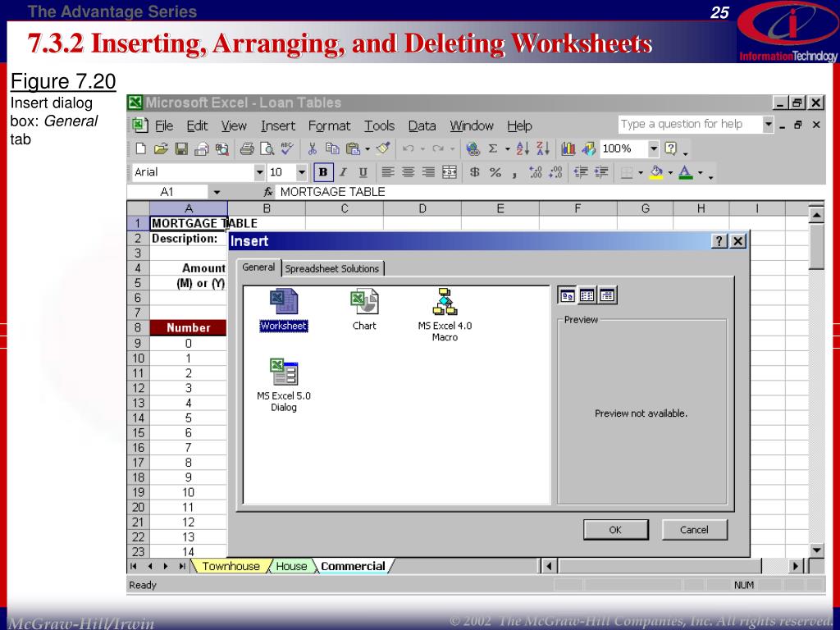
Task: Switch Insert dialog to List view
Action: (x=587, y=295)
